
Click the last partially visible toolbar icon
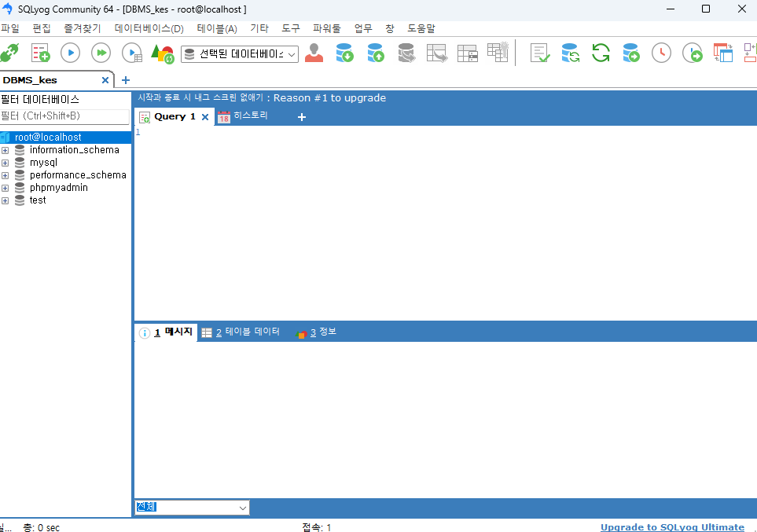click(x=750, y=53)
